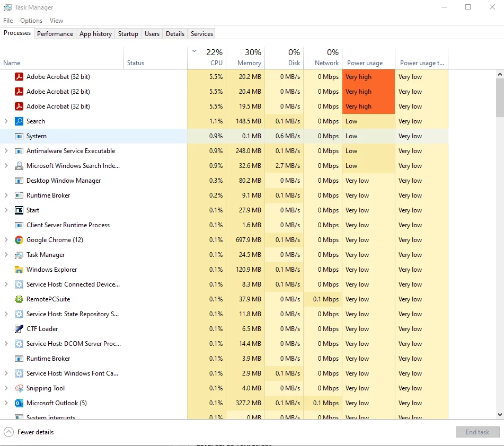Click the Service Host: State Repository gear icon
Image resolution: width=504 pixels, height=446 pixels.
[x=19, y=314]
